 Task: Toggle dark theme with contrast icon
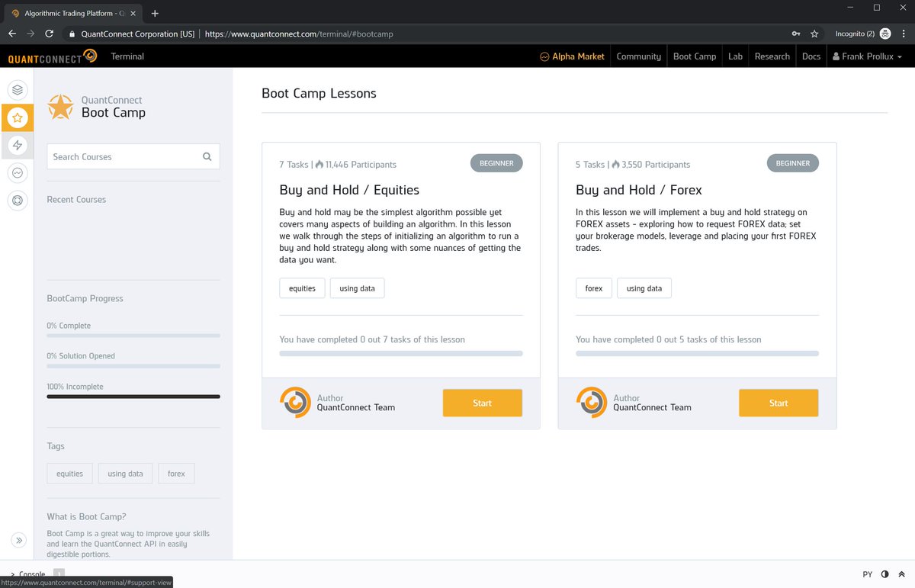pos(884,574)
